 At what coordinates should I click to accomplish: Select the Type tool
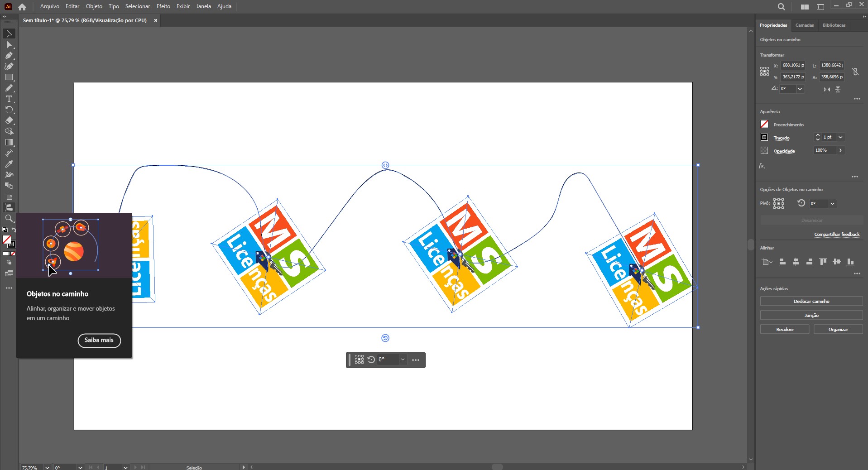tap(9, 99)
